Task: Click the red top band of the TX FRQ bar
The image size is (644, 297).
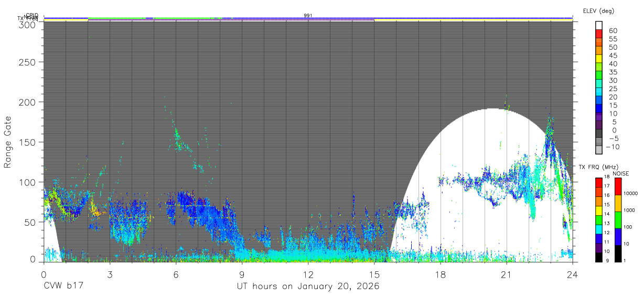Action: pyautogui.click(x=598, y=183)
